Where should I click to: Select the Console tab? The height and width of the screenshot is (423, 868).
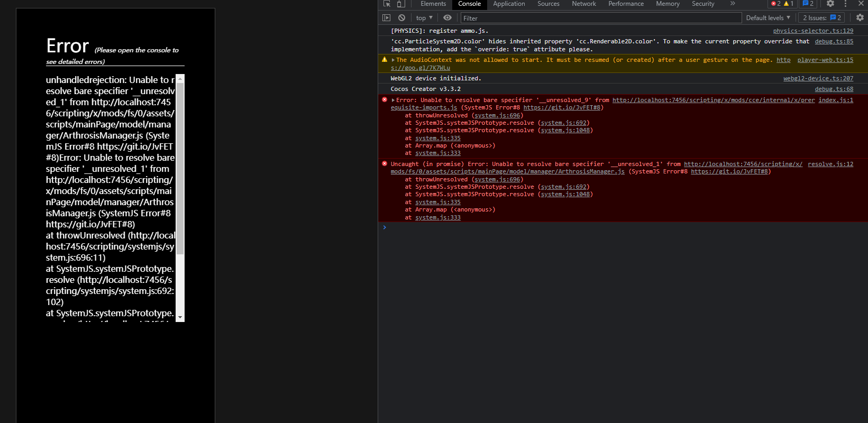(469, 4)
